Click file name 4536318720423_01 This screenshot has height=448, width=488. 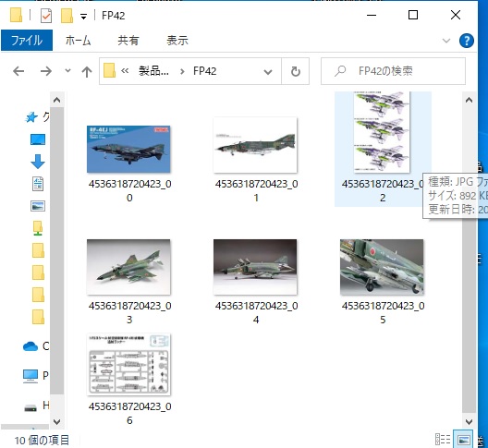click(256, 190)
